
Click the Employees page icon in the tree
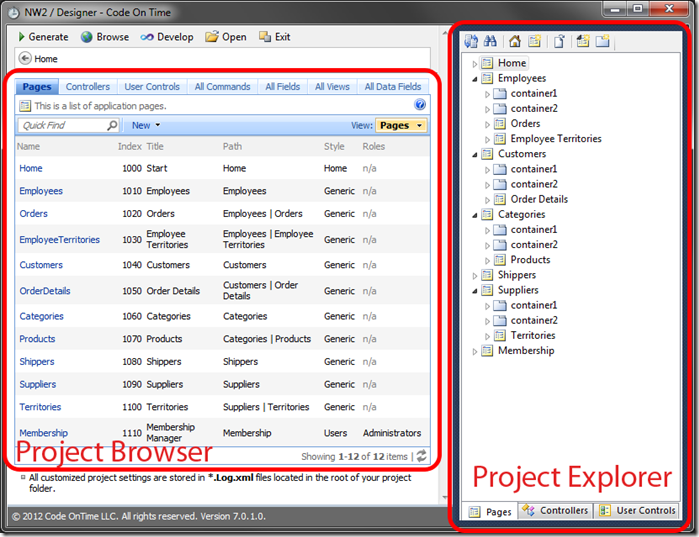click(x=487, y=78)
